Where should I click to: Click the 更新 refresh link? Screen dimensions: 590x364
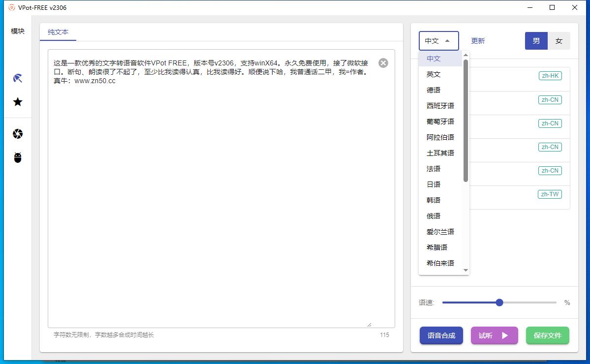[x=477, y=41]
